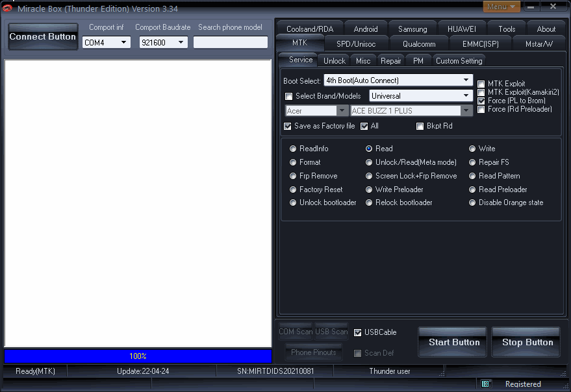The width and height of the screenshot is (571, 392).
Task: Enable the Select Brand/Models checkbox
Action: pyautogui.click(x=289, y=97)
